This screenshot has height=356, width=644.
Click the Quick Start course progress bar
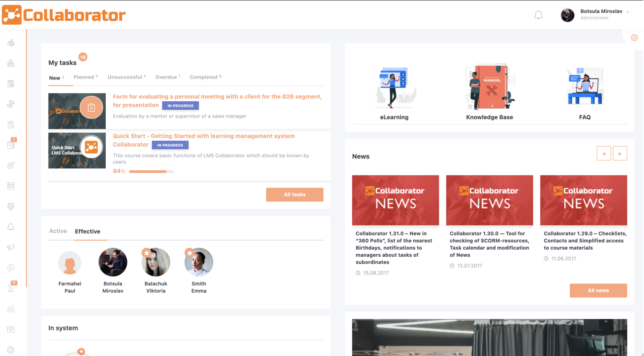pos(151,171)
